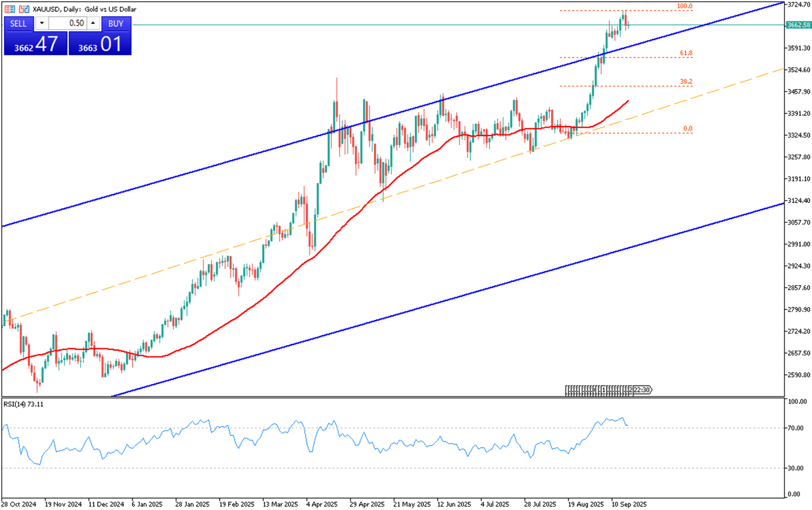The image size is (812, 510).
Task: Select the Fibonacci 100.0 level label
Action: click(x=684, y=6)
